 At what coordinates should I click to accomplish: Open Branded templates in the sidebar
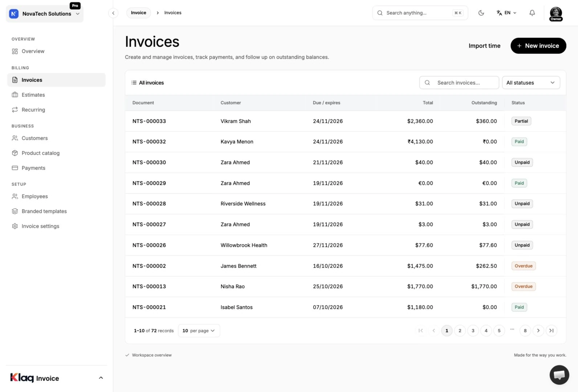[x=56, y=211]
